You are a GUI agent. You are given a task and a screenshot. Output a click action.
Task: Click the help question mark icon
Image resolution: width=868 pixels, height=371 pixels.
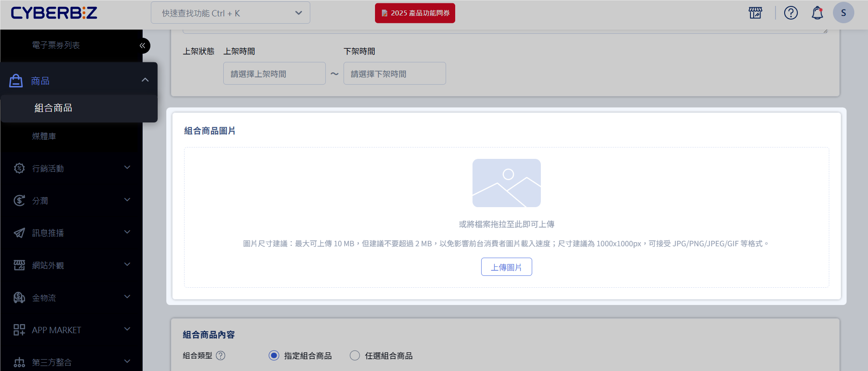click(x=791, y=13)
